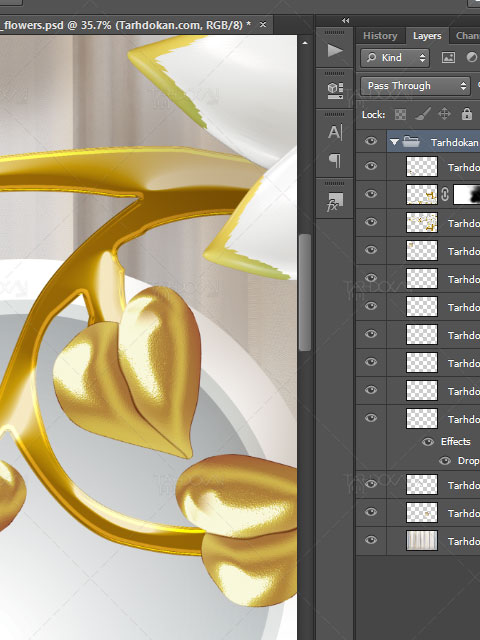Click the chain link icon beside the layer mask
Screen dimensions: 480x640
pos(445,194)
